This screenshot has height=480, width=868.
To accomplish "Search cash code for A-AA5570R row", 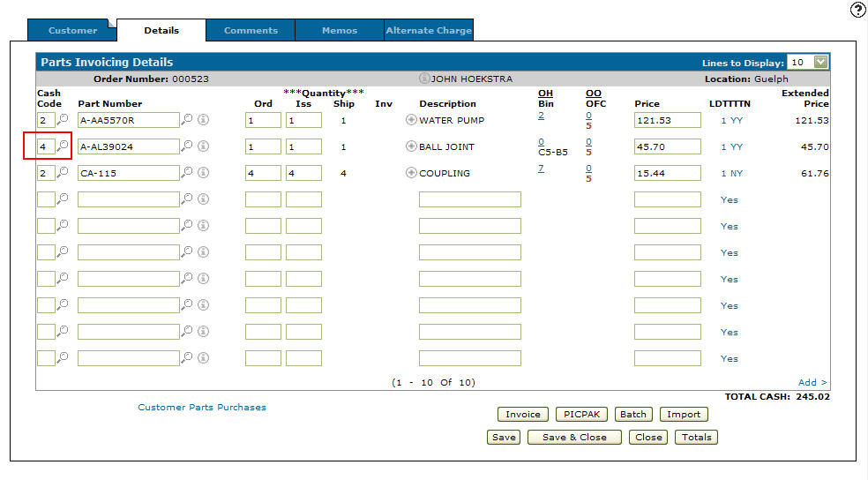I will click(x=64, y=119).
